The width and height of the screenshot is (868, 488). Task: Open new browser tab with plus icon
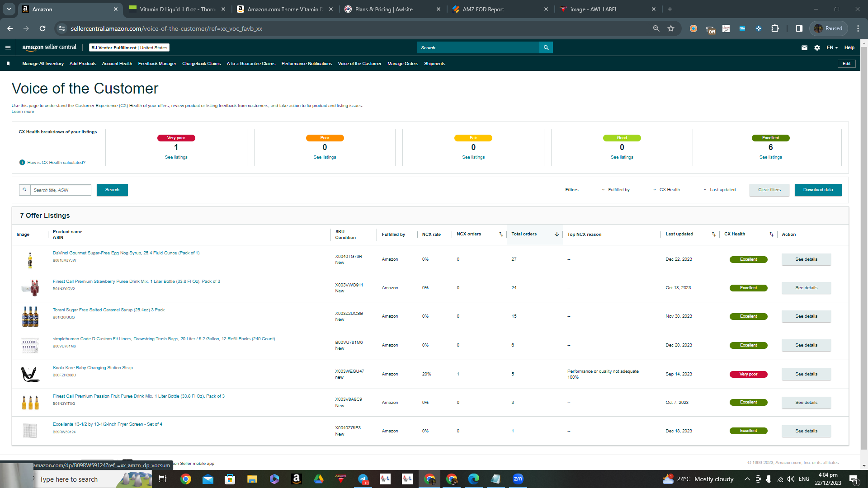(x=670, y=9)
